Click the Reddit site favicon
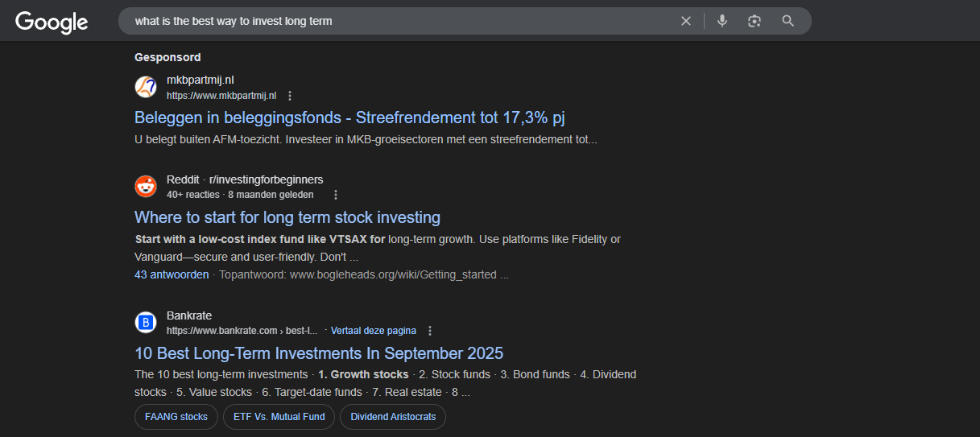Screen dimensions: 980x437 click(x=146, y=186)
